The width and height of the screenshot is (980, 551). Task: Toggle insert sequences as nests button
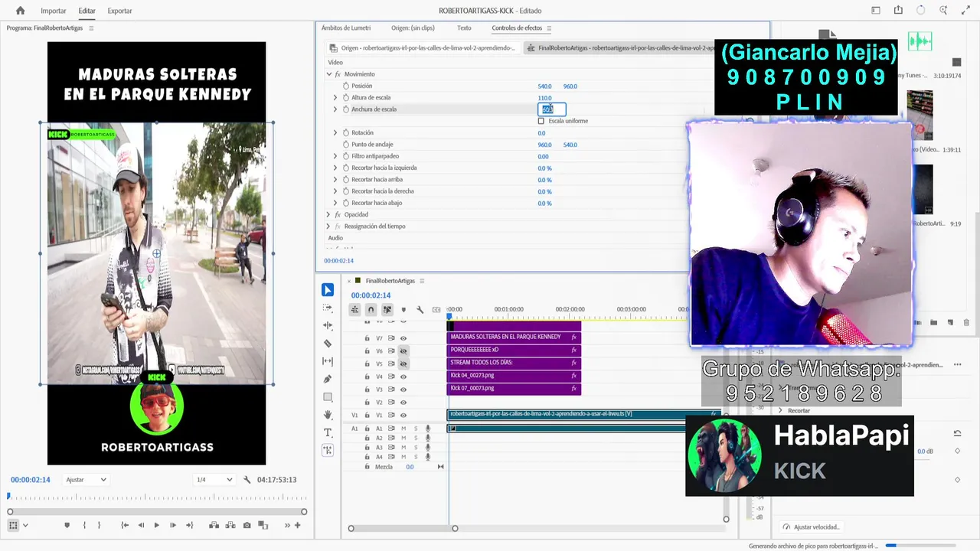354,310
